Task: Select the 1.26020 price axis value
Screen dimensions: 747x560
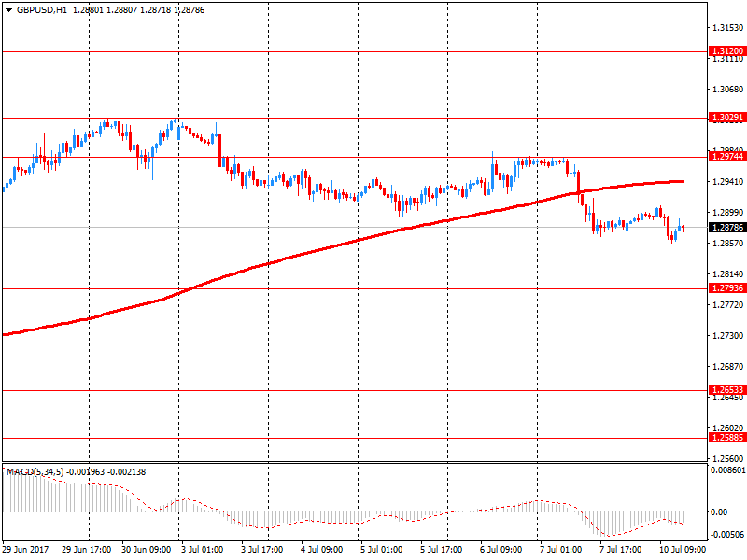Action: coord(727,427)
